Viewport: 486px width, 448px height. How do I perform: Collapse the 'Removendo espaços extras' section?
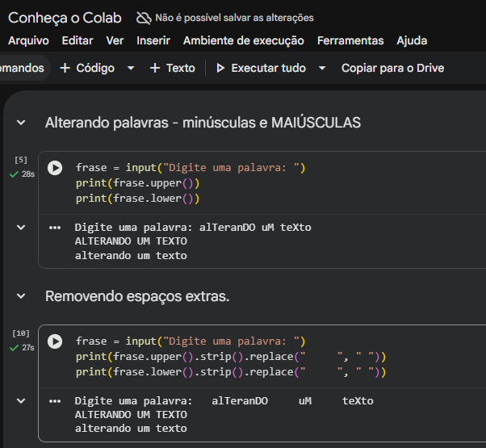click(21, 296)
